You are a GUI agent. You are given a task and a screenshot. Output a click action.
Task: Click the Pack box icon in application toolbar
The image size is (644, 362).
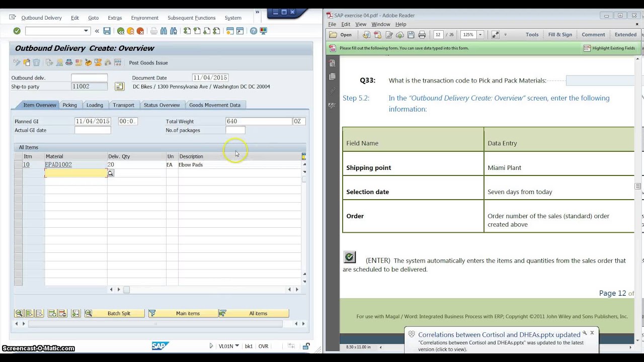pos(88,63)
